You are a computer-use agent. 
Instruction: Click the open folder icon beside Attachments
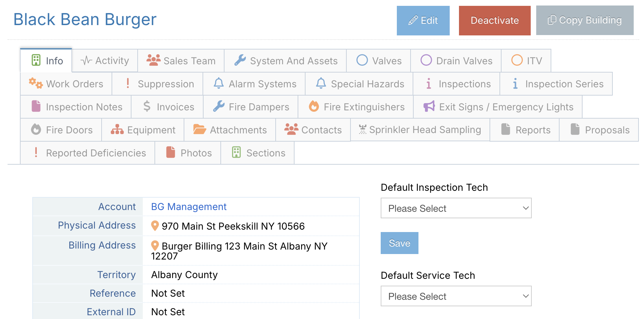199,129
